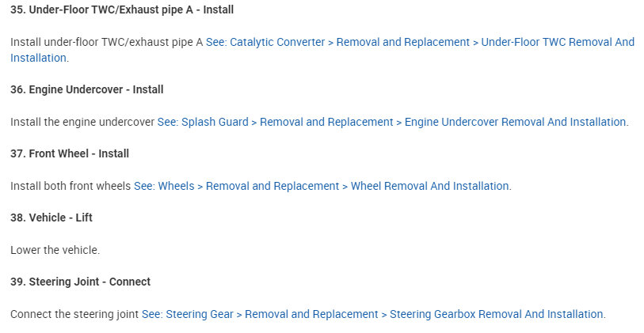Click the "See: Wheels" link text
Viewport: 644px width, 333px height.
click(x=164, y=186)
